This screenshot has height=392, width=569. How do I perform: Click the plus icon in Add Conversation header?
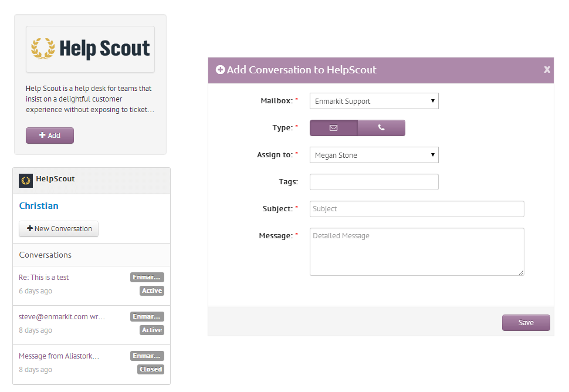pos(220,69)
